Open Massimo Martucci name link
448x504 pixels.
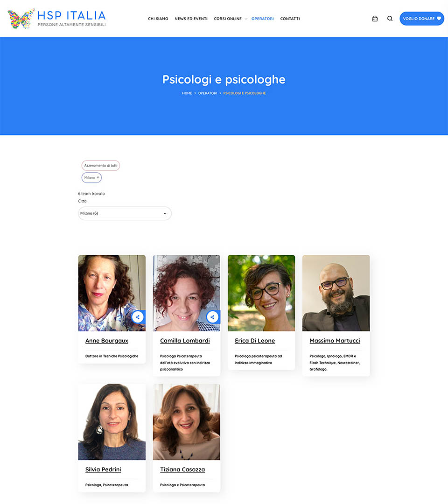point(335,341)
